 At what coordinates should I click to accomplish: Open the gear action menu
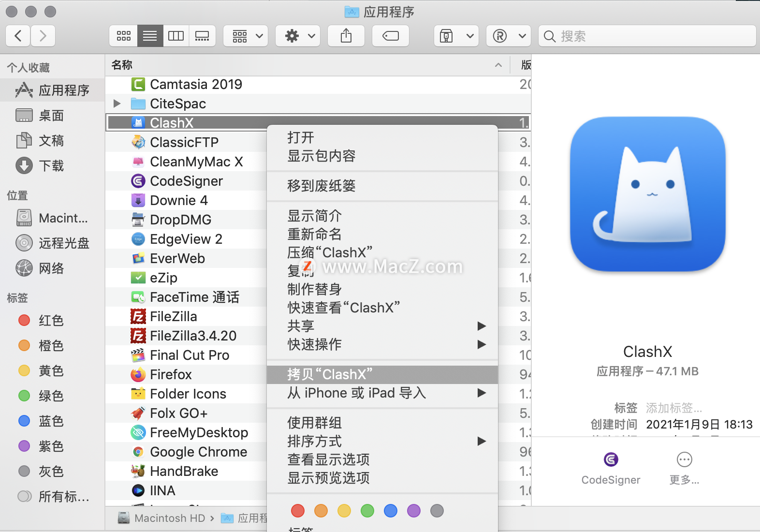tap(298, 36)
